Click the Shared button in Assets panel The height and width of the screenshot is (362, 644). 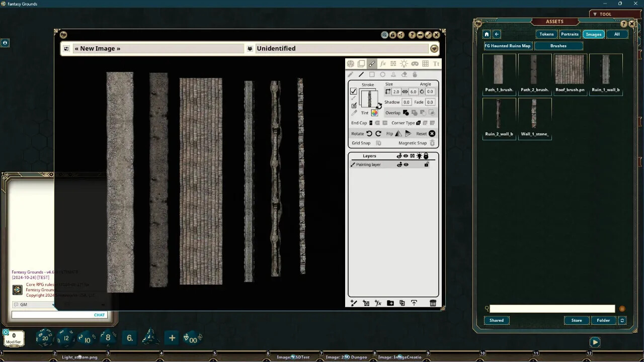click(496, 320)
